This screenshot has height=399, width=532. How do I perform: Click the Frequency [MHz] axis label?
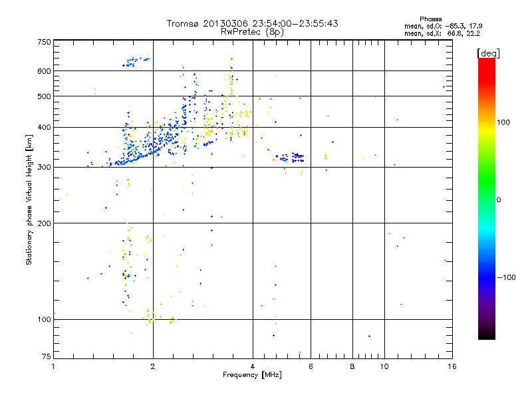pyautogui.click(x=252, y=375)
